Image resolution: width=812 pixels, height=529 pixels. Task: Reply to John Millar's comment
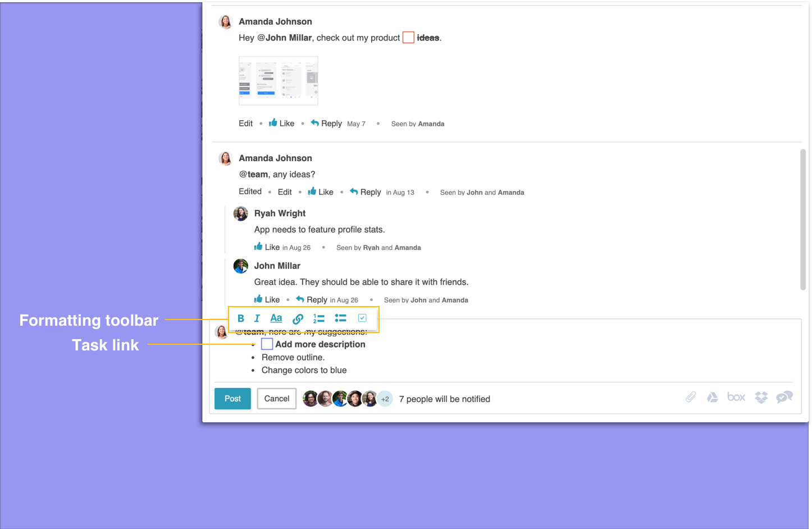[312, 299]
